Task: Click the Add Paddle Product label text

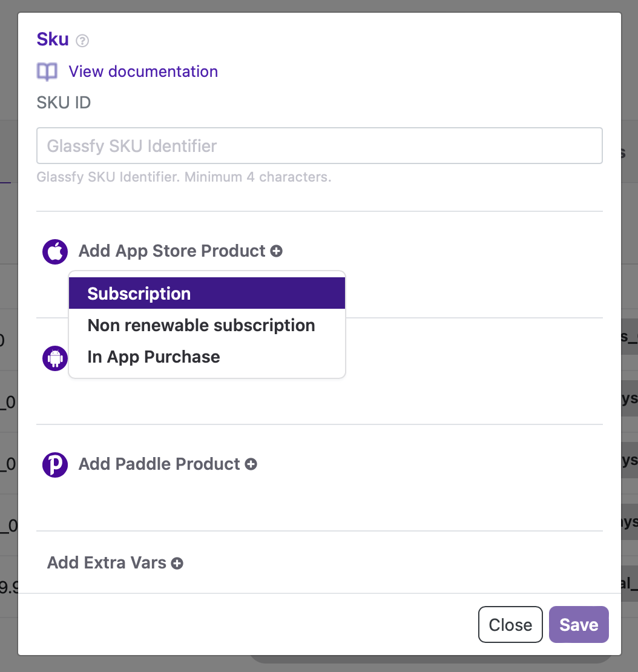Action: click(x=159, y=464)
